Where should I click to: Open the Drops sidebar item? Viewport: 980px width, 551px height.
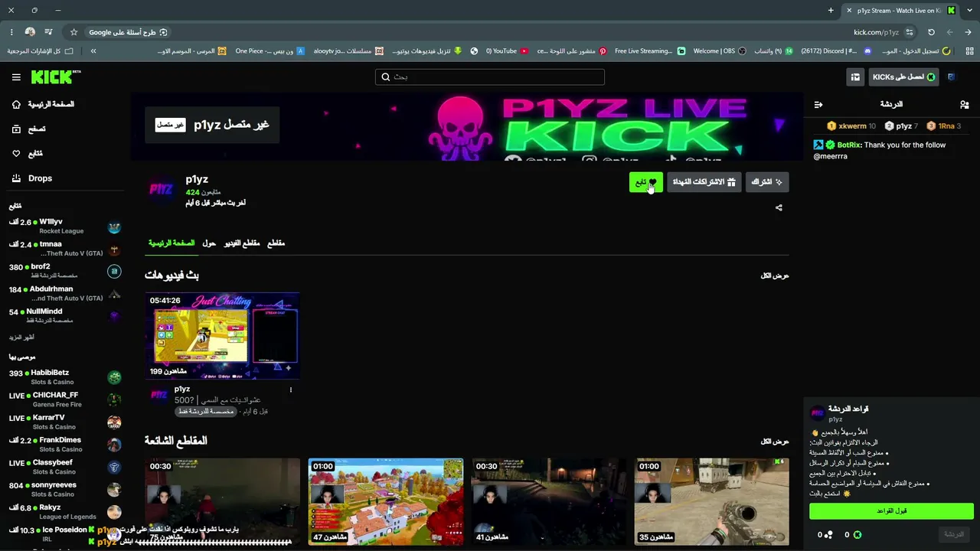point(32,178)
